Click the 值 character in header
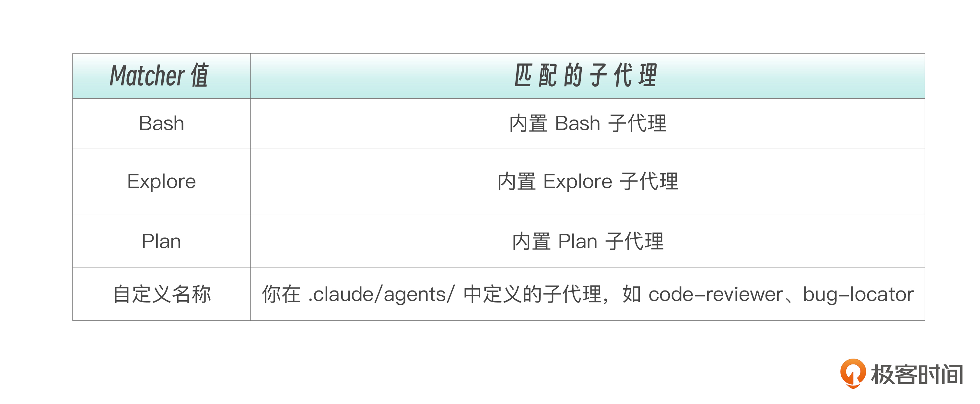 click(199, 76)
